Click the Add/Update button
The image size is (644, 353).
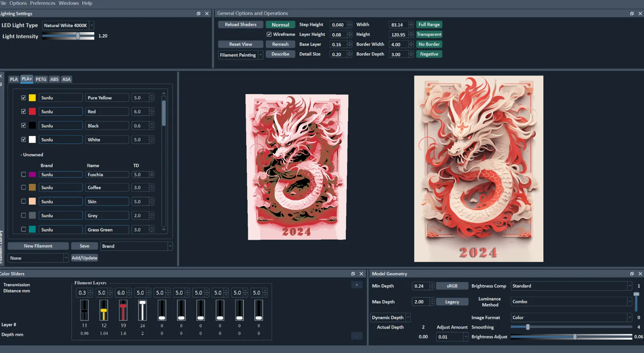(x=85, y=258)
